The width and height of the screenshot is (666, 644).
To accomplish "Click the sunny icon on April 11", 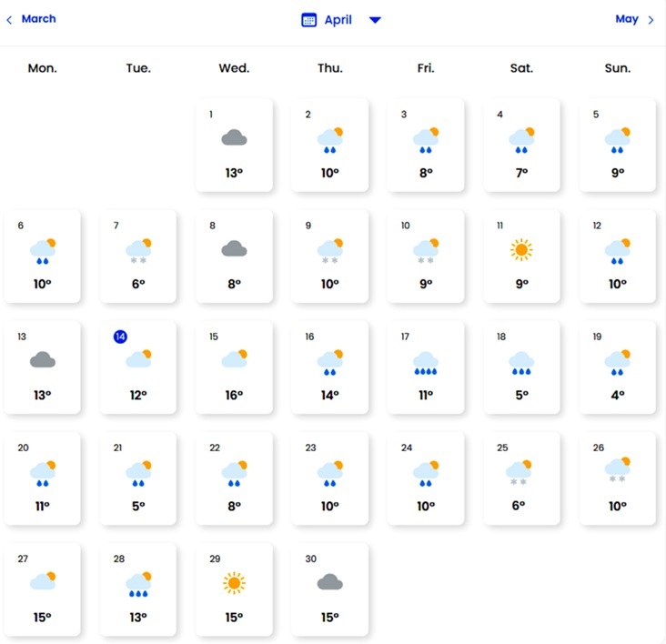I will coord(521,249).
